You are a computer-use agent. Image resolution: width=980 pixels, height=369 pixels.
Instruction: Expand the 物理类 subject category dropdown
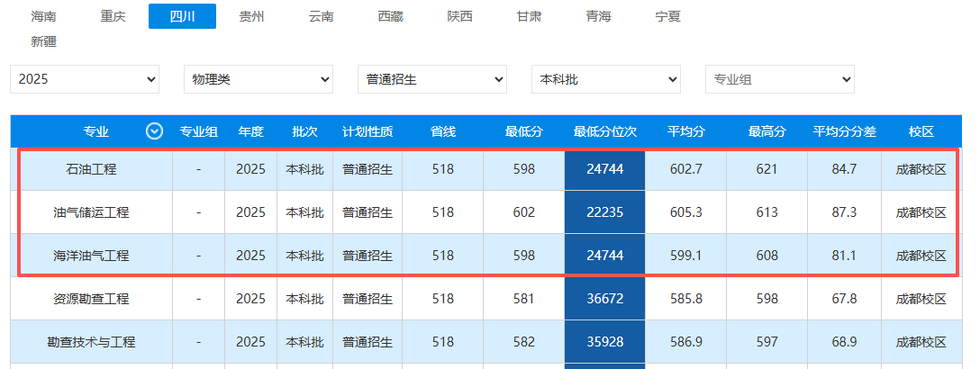tap(259, 79)
